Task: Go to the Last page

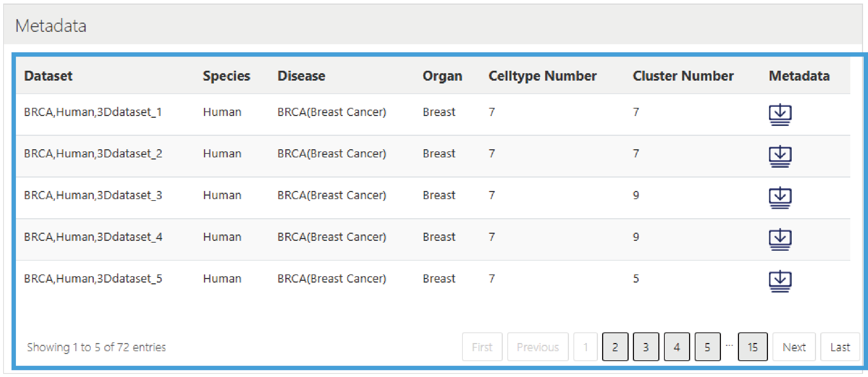Action: 840,347
